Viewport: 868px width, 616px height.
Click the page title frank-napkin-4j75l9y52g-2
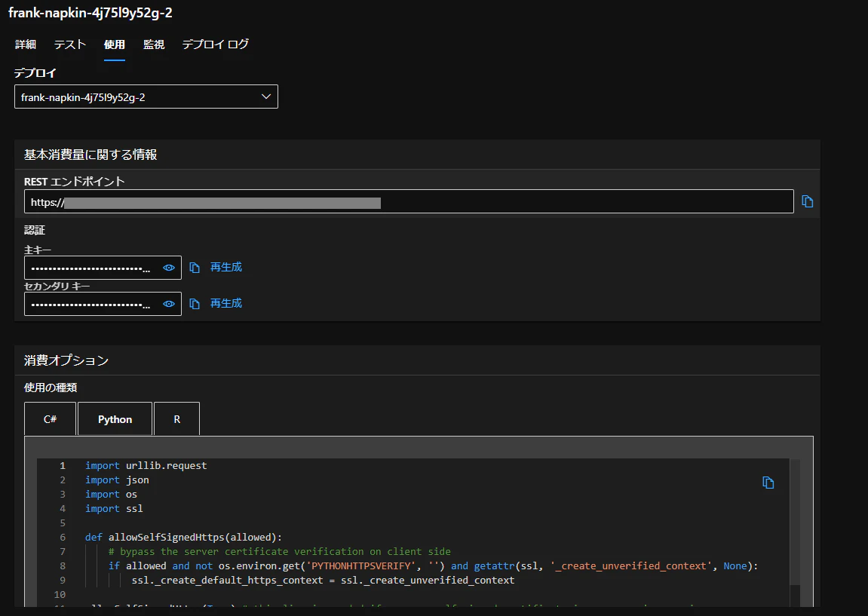[90, 13]
